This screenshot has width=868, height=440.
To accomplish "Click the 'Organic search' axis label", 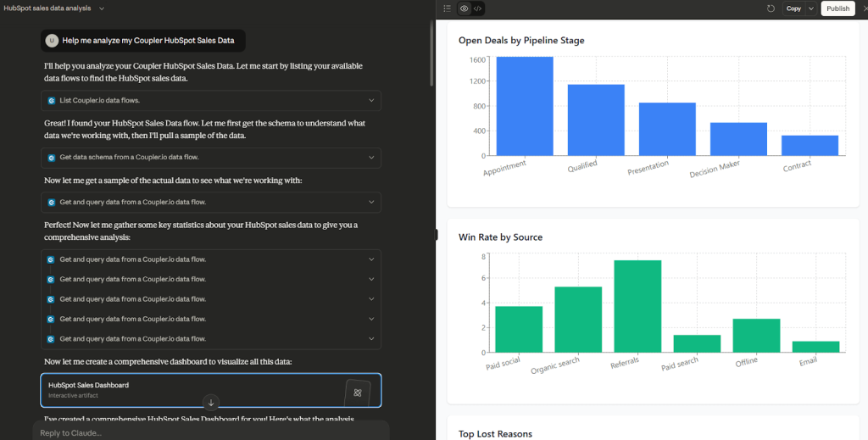I will click(x=554, y=365).
